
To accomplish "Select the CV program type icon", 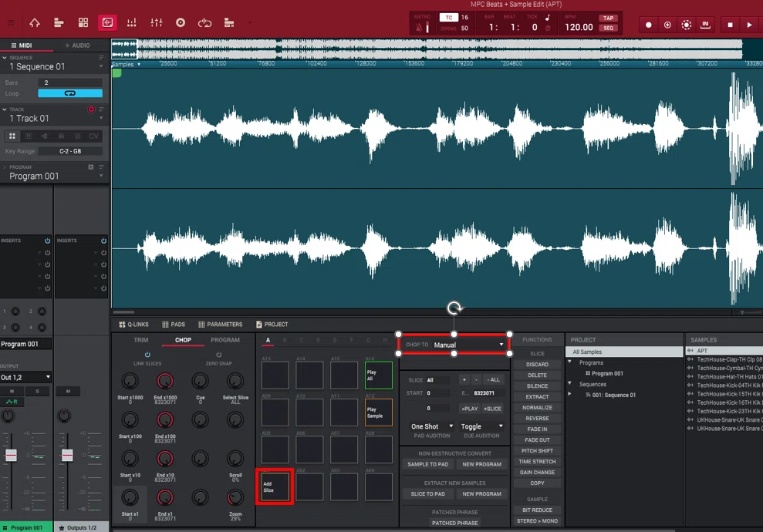I will [93, 136].
